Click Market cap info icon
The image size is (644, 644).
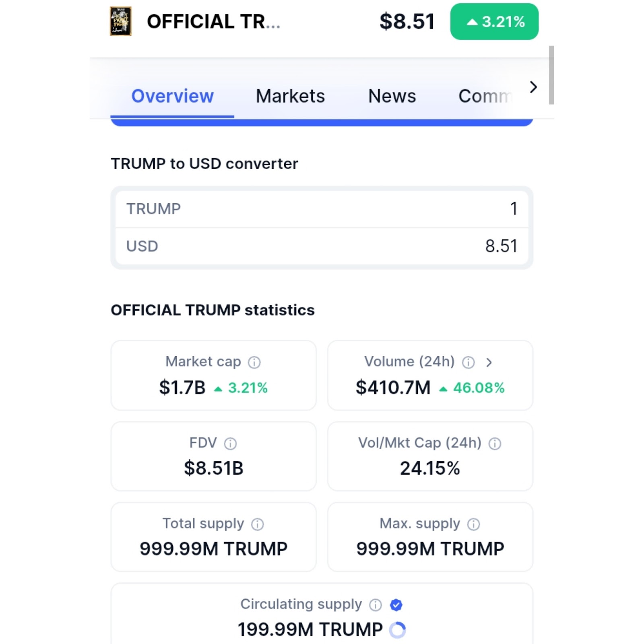(x=254, y=362)
